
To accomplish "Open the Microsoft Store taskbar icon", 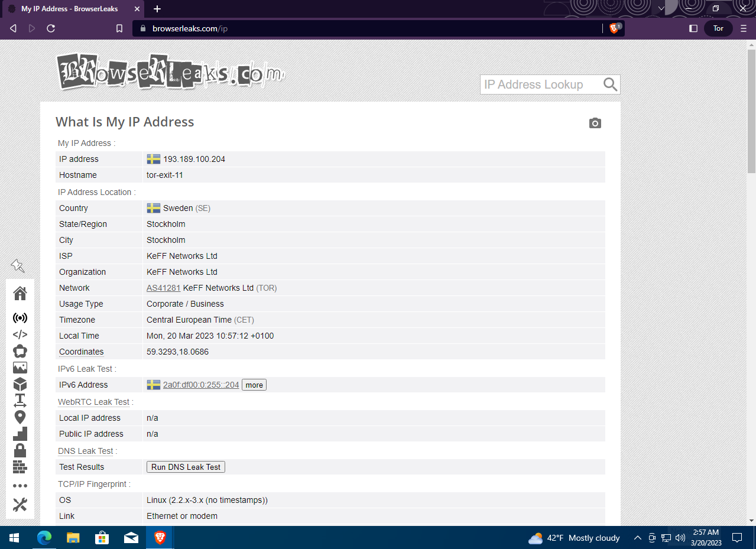I will [102, 538].
